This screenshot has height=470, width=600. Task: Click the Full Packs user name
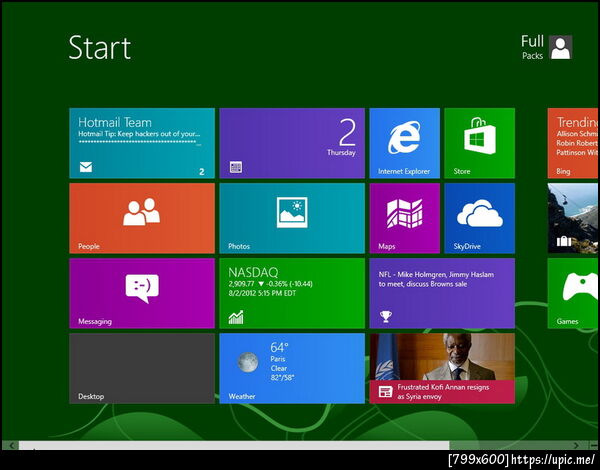click(532, 47)
